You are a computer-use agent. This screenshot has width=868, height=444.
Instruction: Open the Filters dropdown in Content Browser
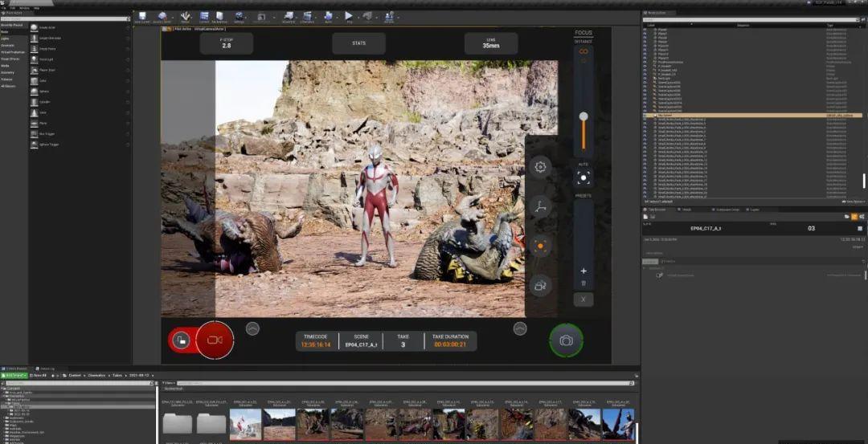(x=168, y=383)
